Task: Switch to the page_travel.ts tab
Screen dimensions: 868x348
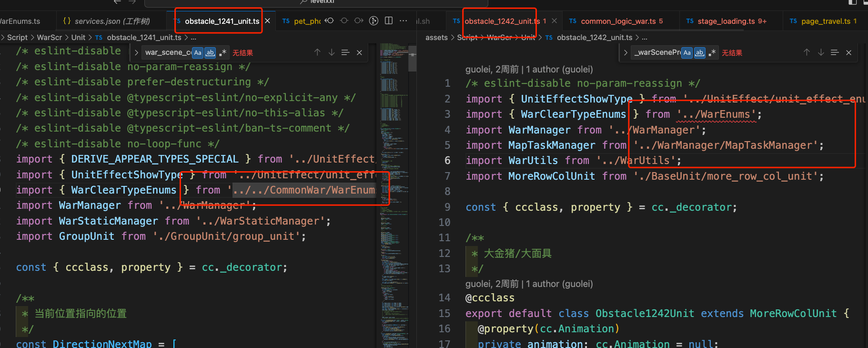Action: click(x=826, y=21)
